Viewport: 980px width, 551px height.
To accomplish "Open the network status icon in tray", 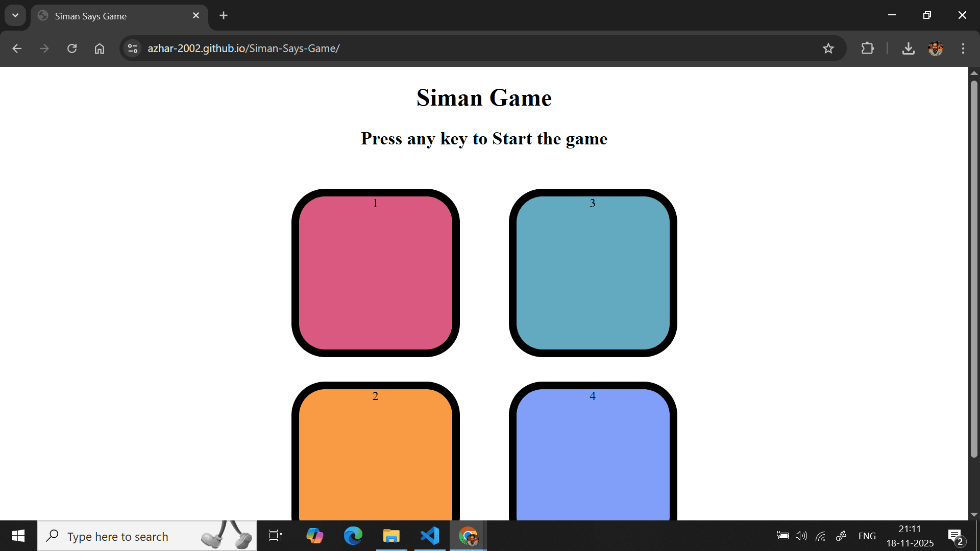I will [821, 536].
